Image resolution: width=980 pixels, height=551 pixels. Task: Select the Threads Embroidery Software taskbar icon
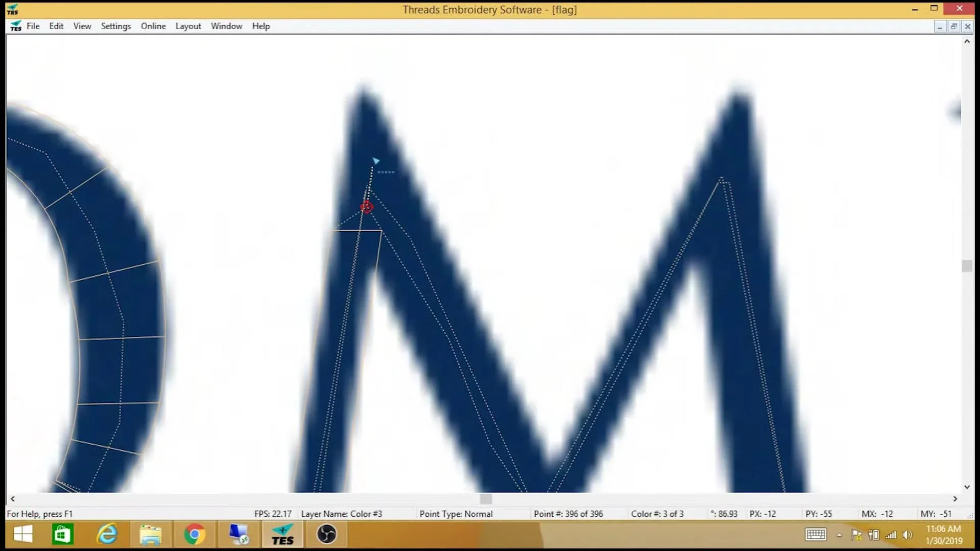tap(282, 533)
